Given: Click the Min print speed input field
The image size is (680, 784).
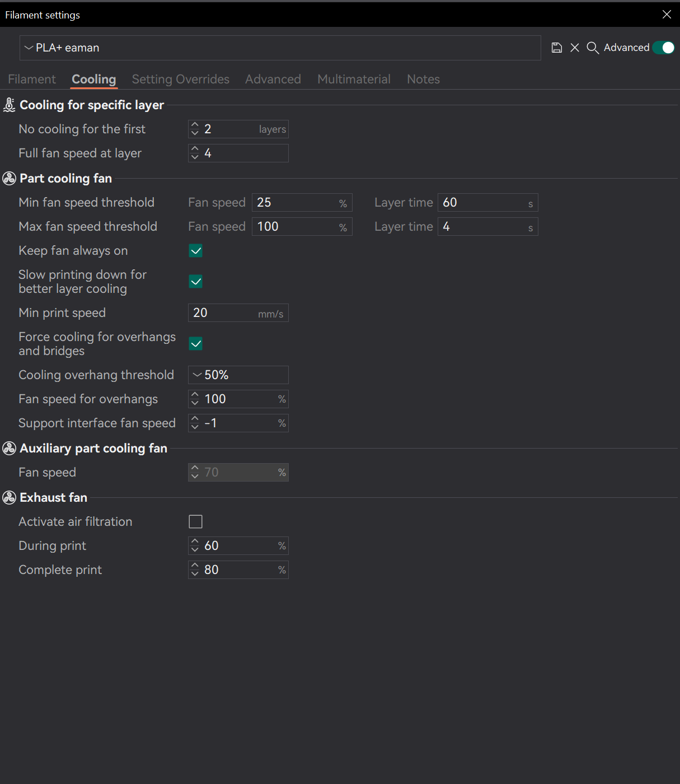Looking at the screenshot, I should [x=224, y=313].
